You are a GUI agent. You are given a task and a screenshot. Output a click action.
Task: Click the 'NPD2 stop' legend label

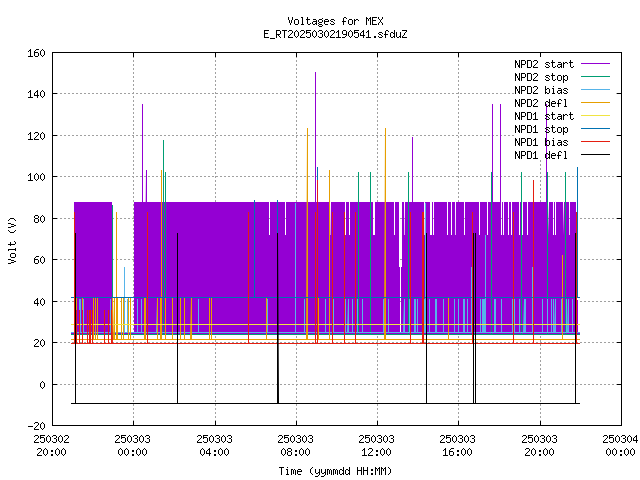pos(541,77)
